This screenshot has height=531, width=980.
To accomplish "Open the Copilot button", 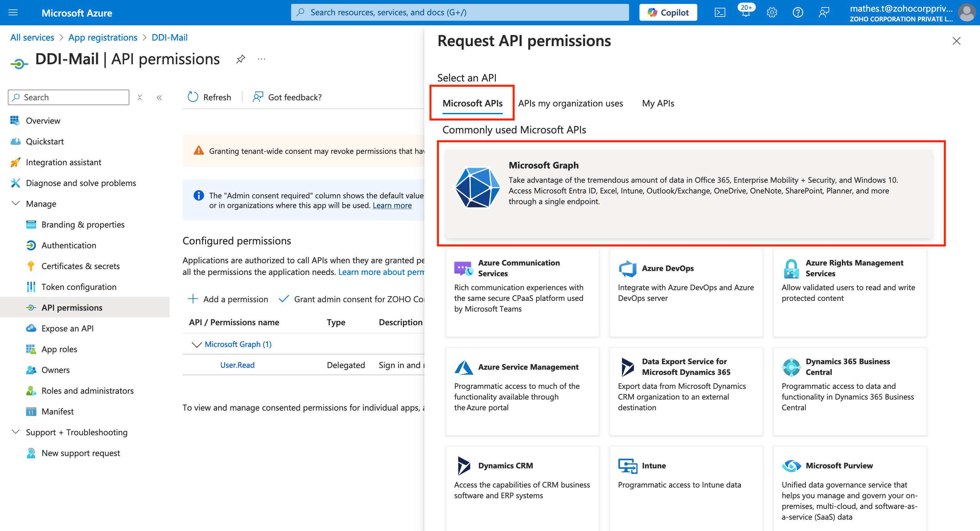I will (668, 13).
